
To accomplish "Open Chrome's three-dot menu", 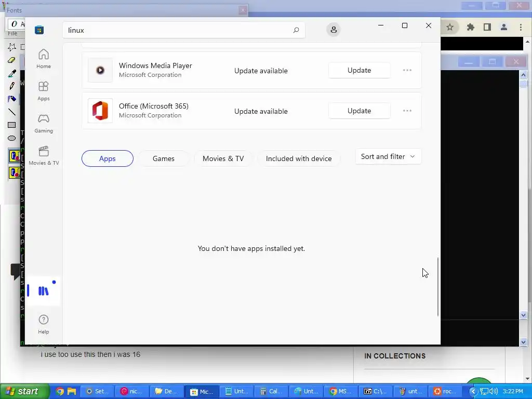I will coord(521,27).
